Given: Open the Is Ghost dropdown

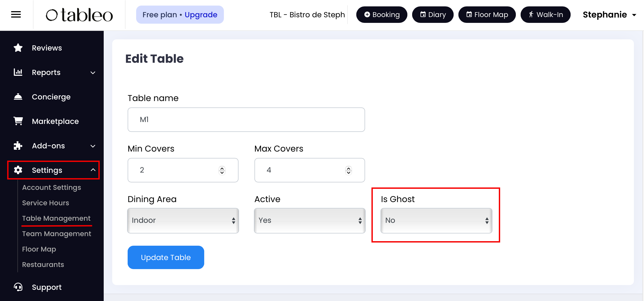Looking at the screenshot, I should [x=436, y=220].
